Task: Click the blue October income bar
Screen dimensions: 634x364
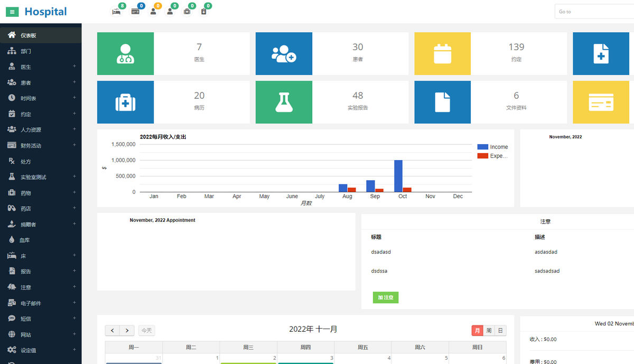Action: tap(398, 176)
